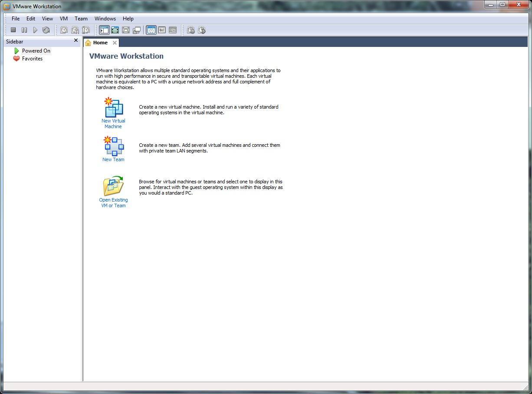Click the Quick Switch full screen icon
This screenshot has height=394, width=532.
[126, 30]
